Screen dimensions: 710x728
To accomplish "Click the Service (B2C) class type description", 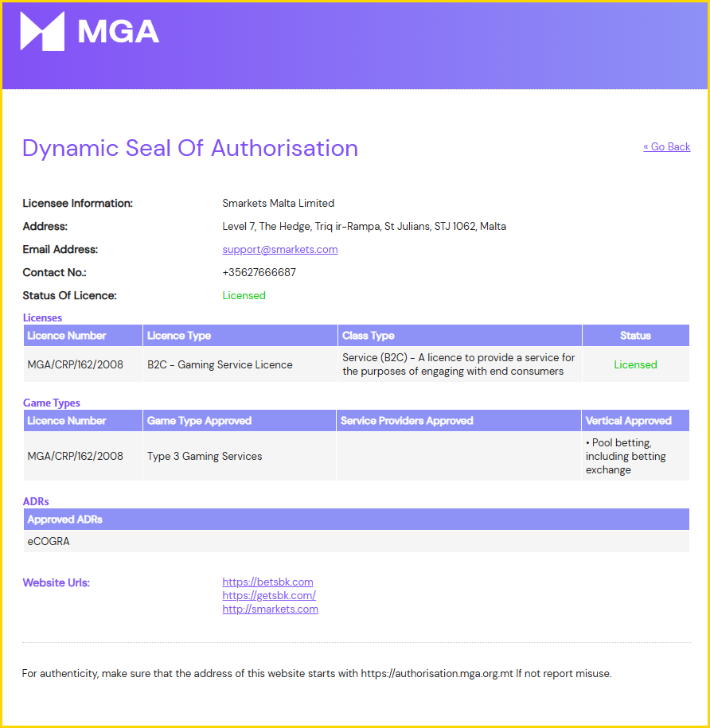I will (458, 364).
